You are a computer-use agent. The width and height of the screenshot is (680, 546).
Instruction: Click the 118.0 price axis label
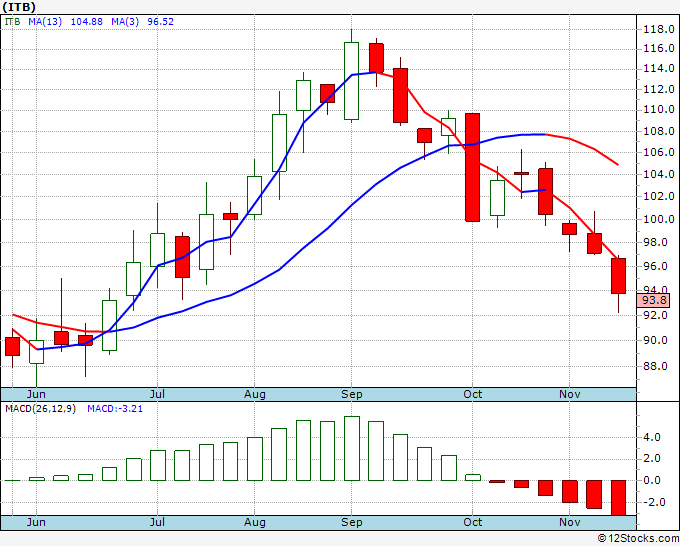659,29
